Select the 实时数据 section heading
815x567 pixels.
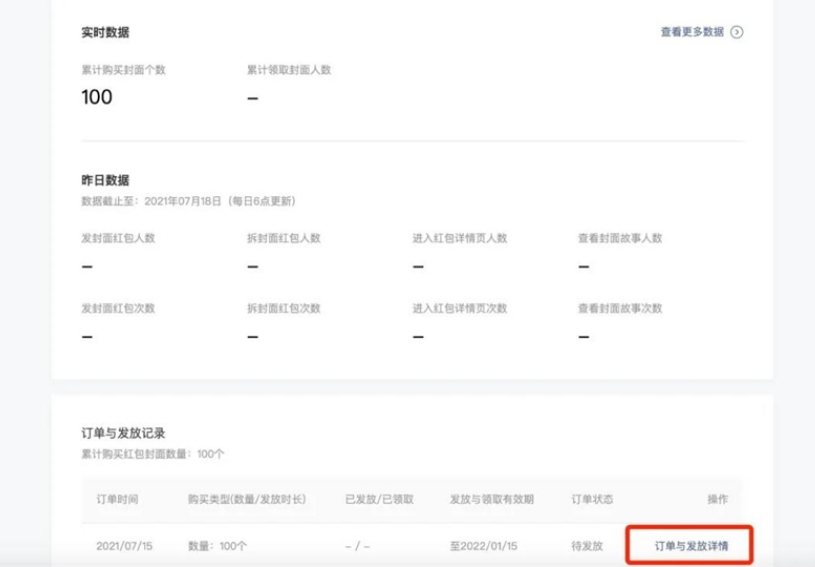click(105, 32)
